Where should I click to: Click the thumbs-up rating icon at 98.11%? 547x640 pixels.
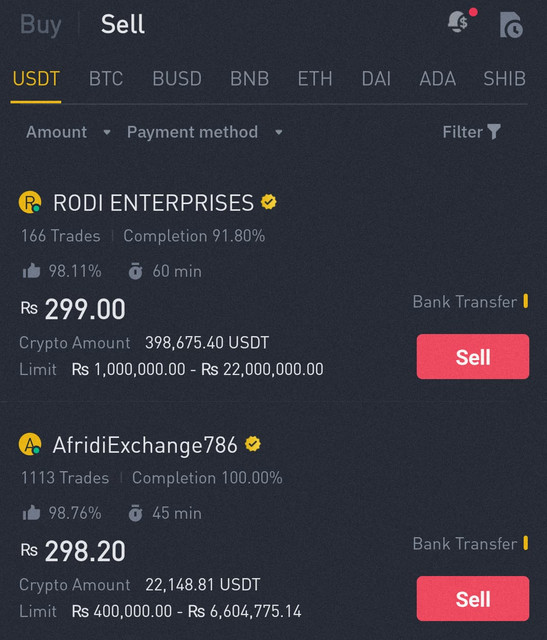tap(31, 271)
